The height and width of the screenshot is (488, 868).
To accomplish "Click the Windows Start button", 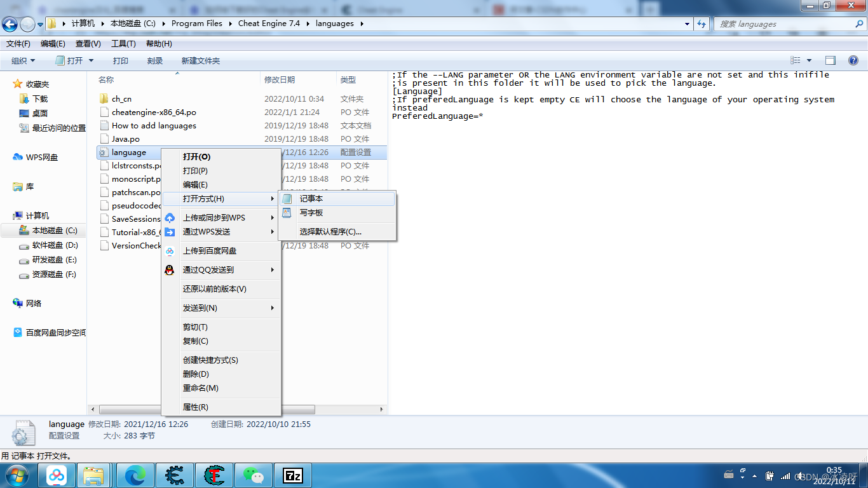I will pos(16,475).
